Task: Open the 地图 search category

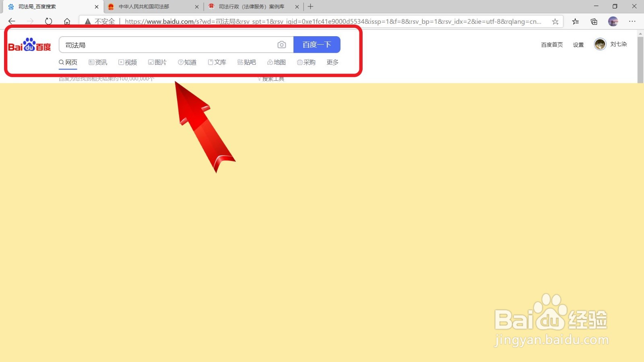Action: coord(277,62)
